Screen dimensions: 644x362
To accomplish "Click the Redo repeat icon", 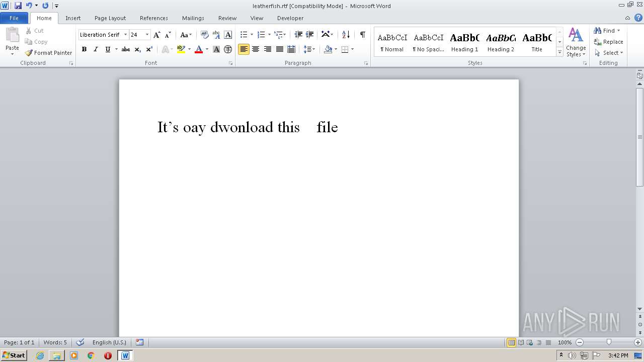I will coord(45,6).
